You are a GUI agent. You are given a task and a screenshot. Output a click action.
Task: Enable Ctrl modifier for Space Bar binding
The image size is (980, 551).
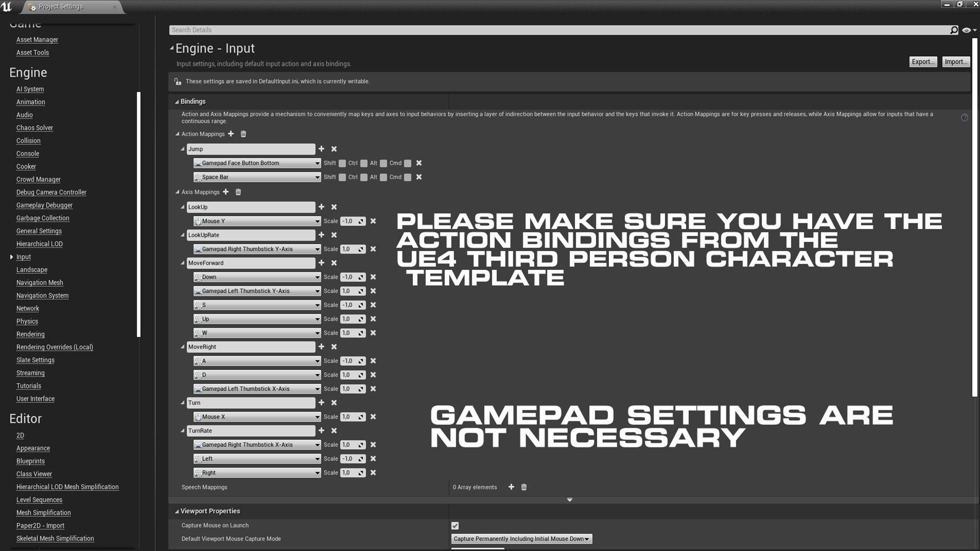(363, 177)
